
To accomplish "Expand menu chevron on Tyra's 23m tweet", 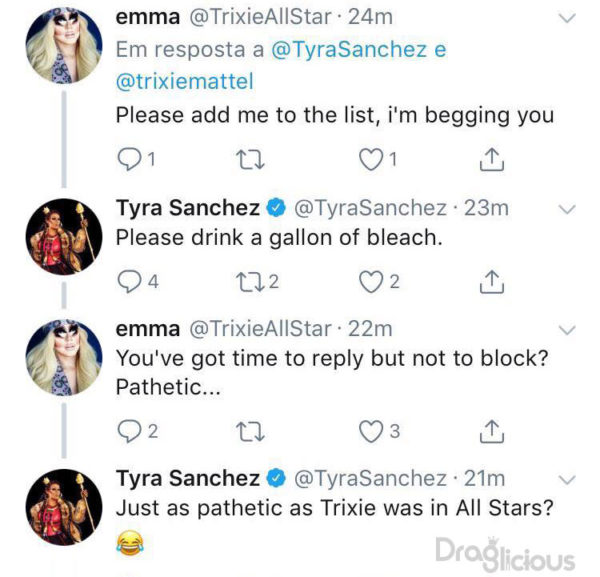I will 567,209.
